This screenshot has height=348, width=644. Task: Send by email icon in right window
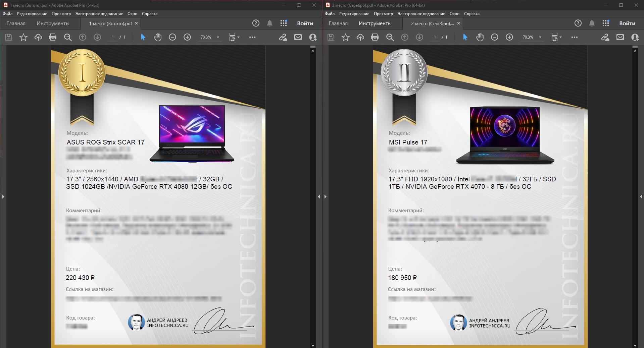coord(620,37)
